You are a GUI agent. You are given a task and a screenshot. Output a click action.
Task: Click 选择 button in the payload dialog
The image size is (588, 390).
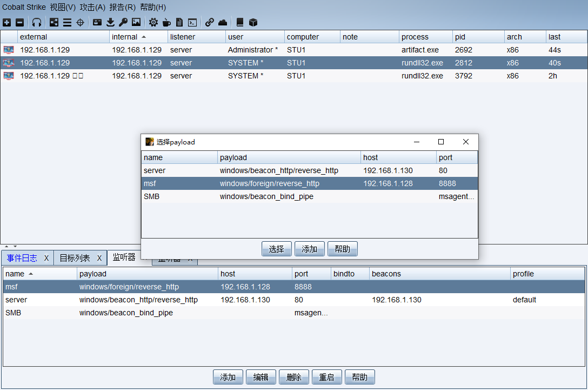coord(276,249)
